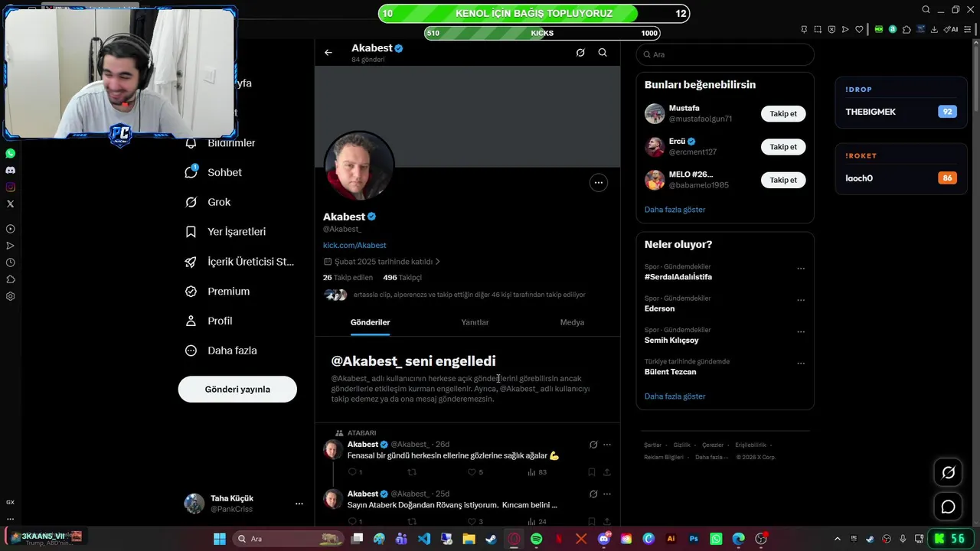Open account options dots next to Taha Küçük
Viewport: 980px width, 551px height.
point(299,504)
